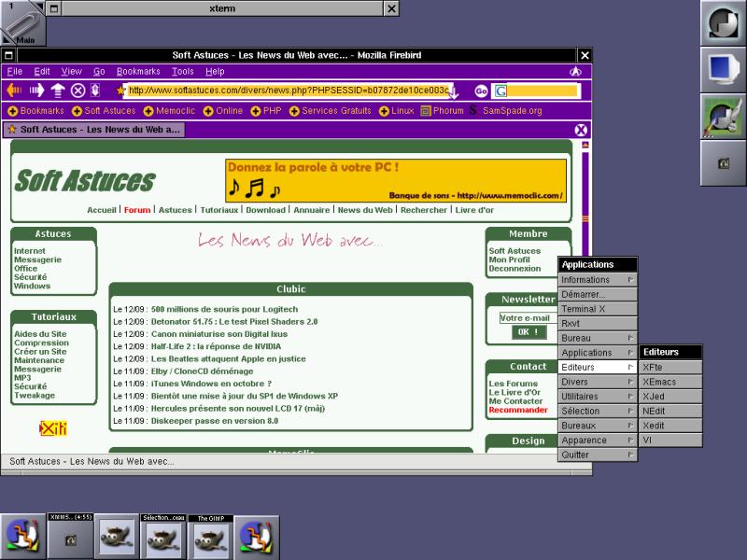Click the top dock GNUstep logo icon
747x560 pixels.
point(723,22)
